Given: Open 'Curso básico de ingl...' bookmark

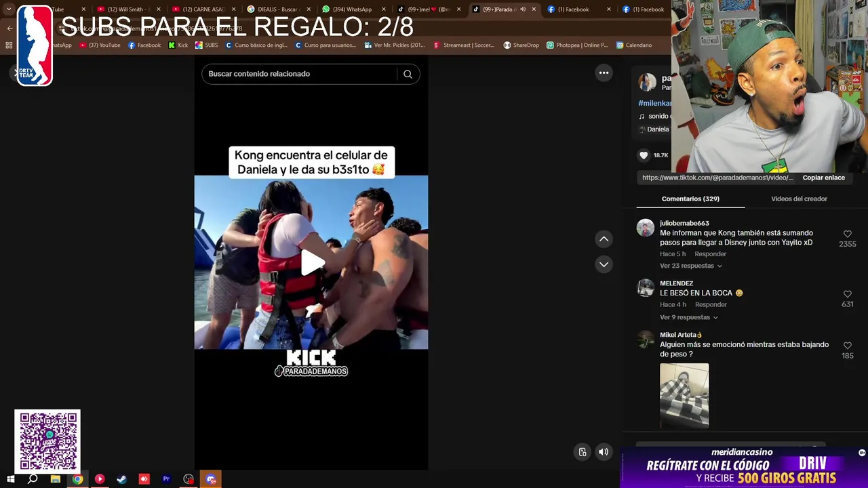Looking at the screenshot, I should [x=256, y=45].
